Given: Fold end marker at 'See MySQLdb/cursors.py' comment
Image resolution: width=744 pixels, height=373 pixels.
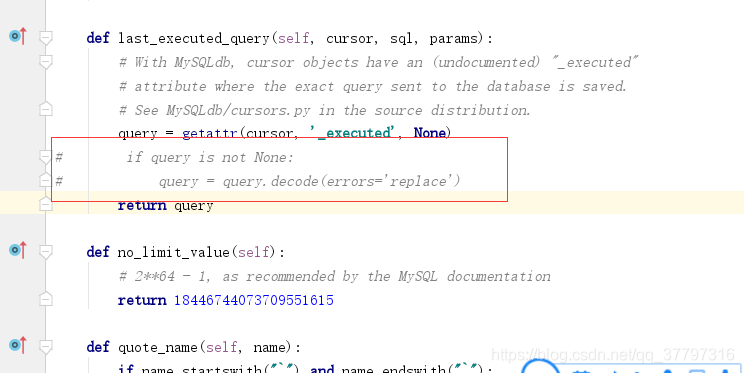Looking at the screenshot, I should pos(46,109).
